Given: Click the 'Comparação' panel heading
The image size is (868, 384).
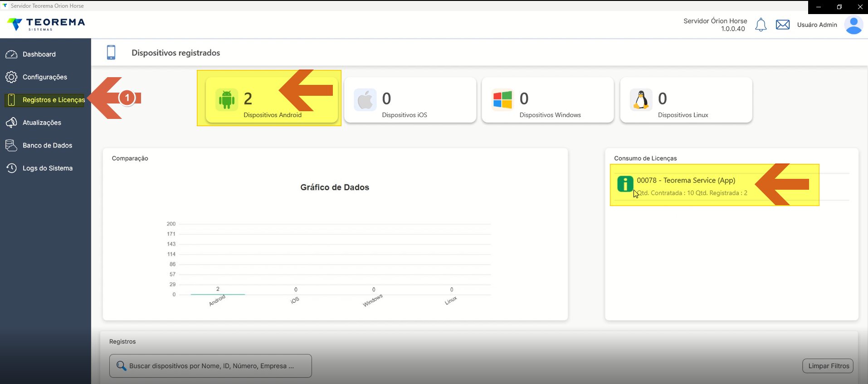Looking at the screenshot, I should click(130, 158).
